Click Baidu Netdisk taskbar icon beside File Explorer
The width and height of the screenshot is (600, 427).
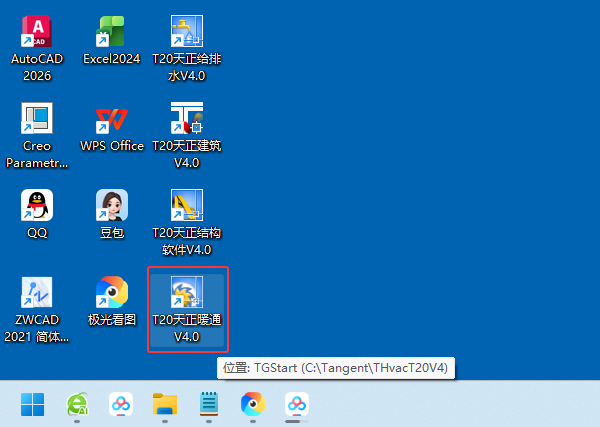[x=121, y=404]
